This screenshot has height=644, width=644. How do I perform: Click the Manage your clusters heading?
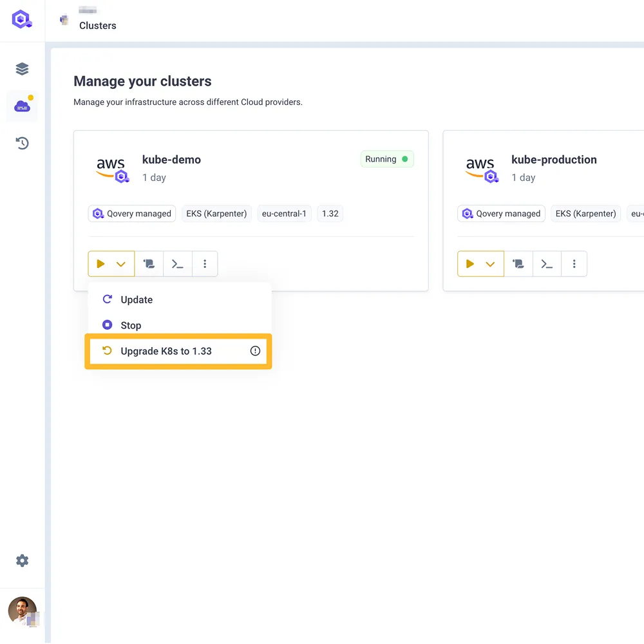click(x=142, y=81)
